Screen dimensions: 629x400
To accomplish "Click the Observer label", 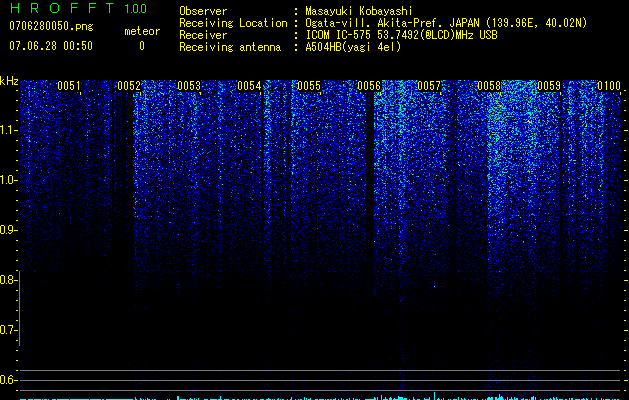I will (203, 11).
